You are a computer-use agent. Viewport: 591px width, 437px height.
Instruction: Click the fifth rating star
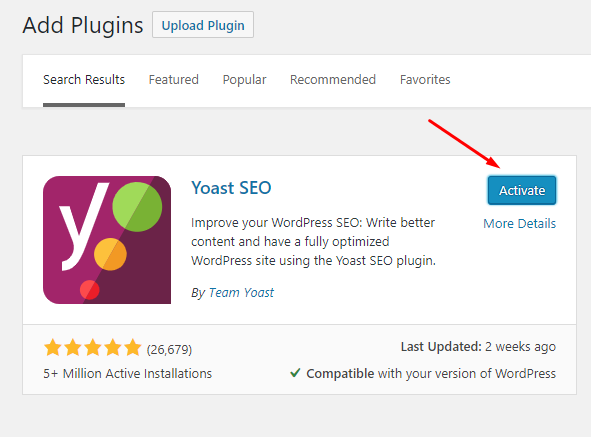click(x=133, y=348)
